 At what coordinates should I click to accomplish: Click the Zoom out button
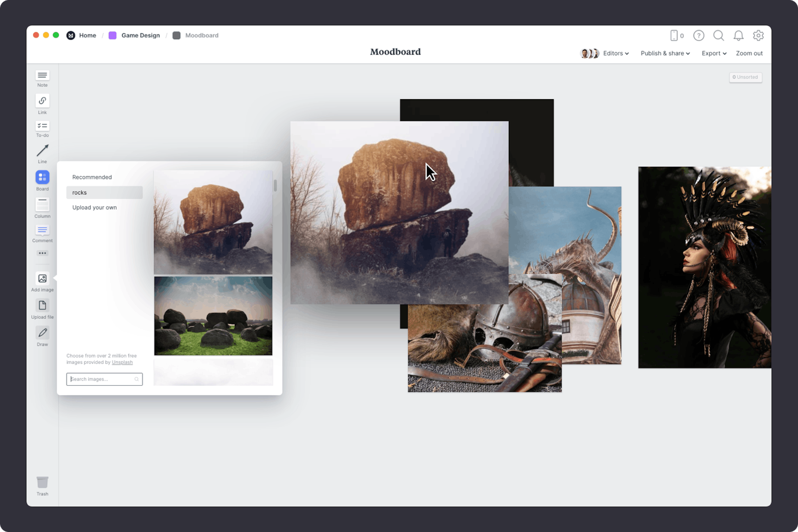pyautogui.click(x=749, y=53)
